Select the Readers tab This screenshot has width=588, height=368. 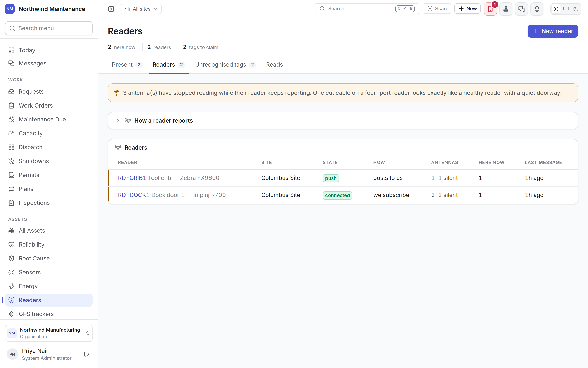click(169, 64)
